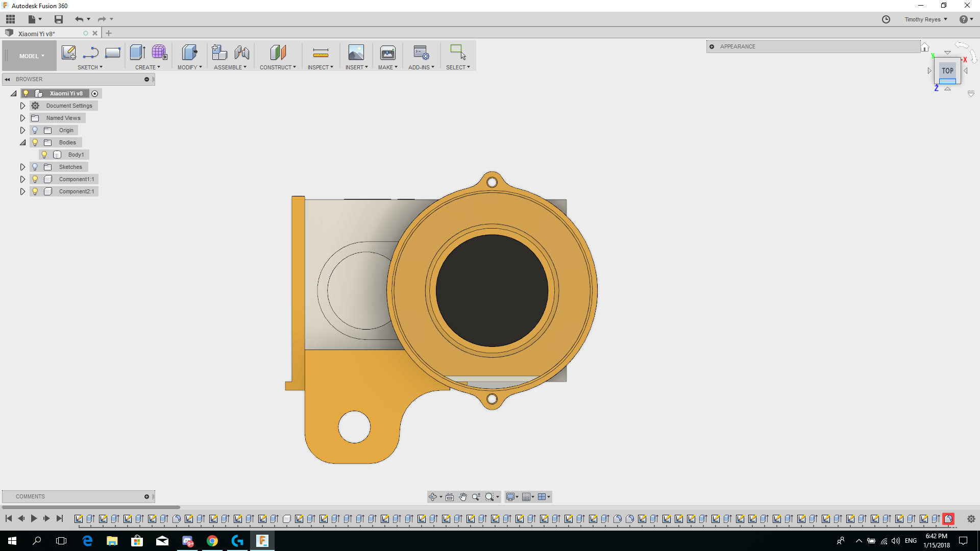Open the ADD-INS menu
980x551 pixels.
pos(421,67)
